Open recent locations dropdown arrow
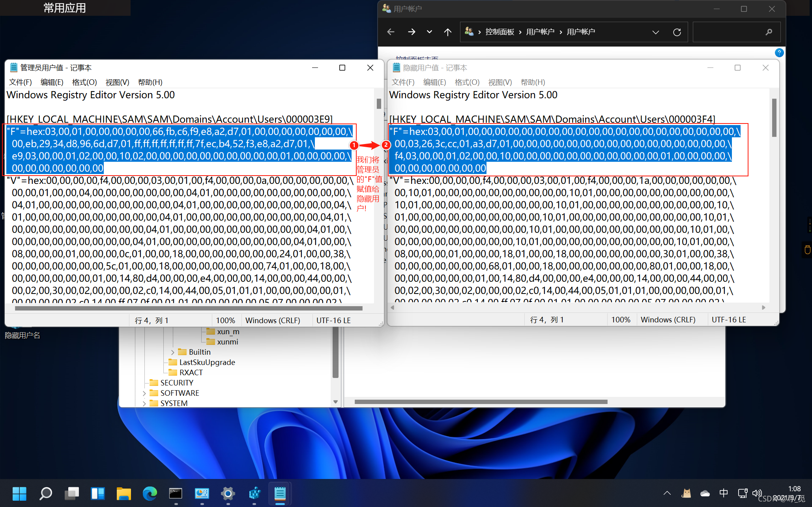The image size is (812, 507). (429, 32)
